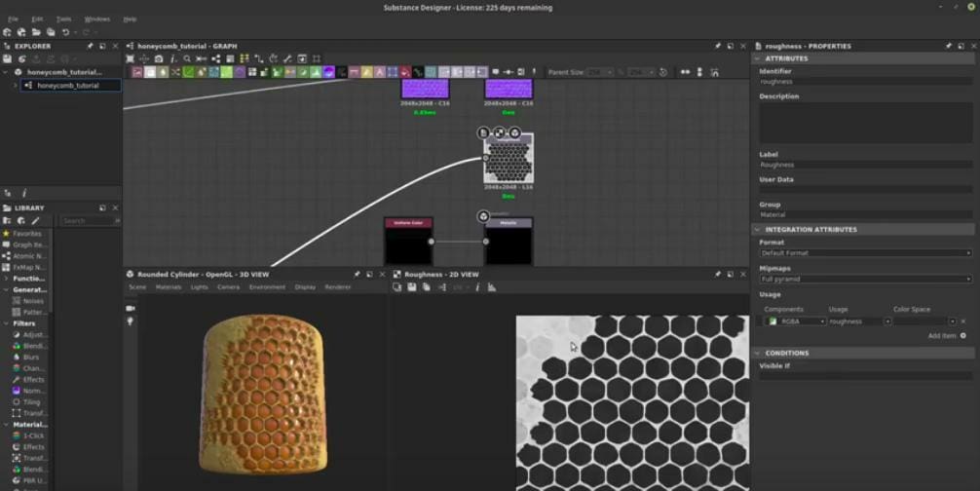This screenshot has height=491, width=980.
Task: Click the shuffle-arrows node icon in toolbar
Action: point(175,72)
